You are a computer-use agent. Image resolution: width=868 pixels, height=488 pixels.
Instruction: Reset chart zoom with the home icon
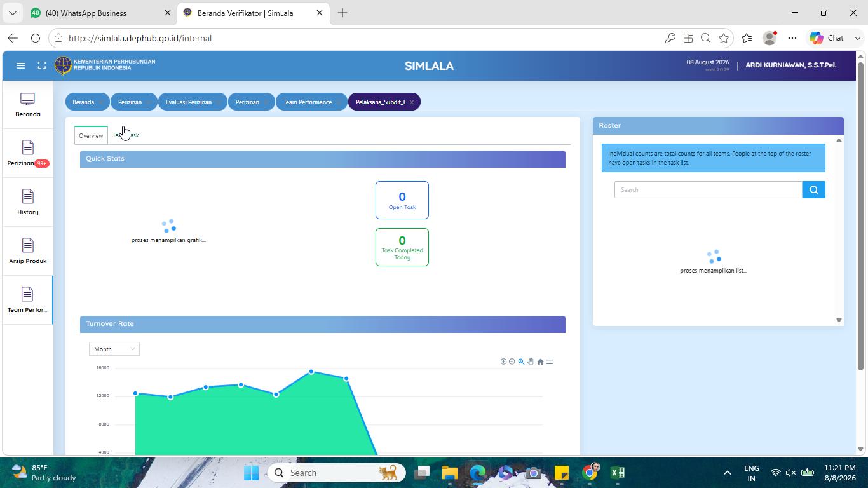(540, 362)
